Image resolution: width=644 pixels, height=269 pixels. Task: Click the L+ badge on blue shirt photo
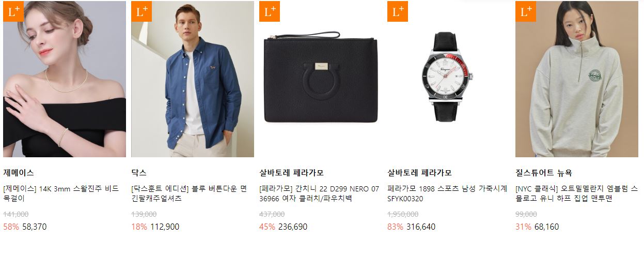142,11
